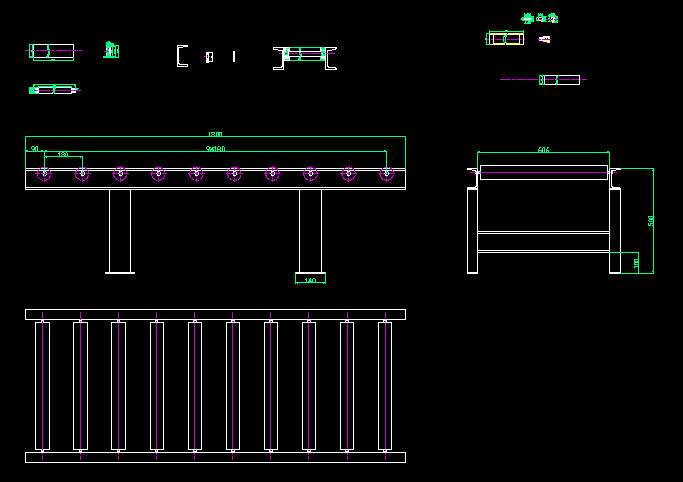
Task: Click the 1800 overall length dimension text
Action: coord(215,133)
